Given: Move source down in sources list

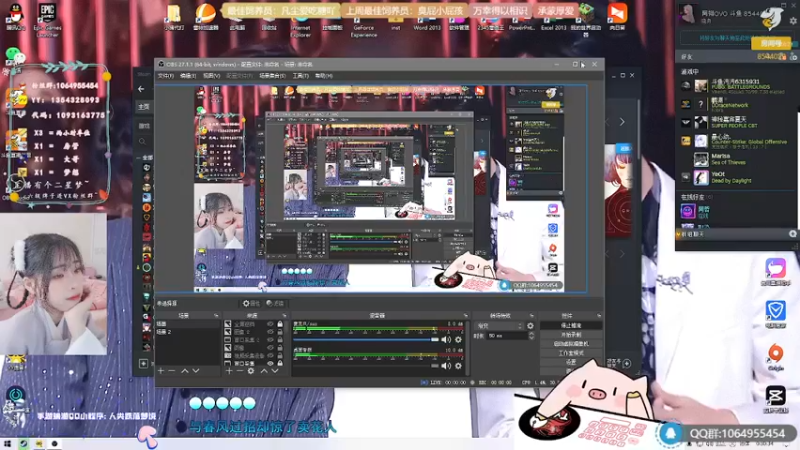Looking at the screenshot, I should pyautogui.click(x=274, y=371).
